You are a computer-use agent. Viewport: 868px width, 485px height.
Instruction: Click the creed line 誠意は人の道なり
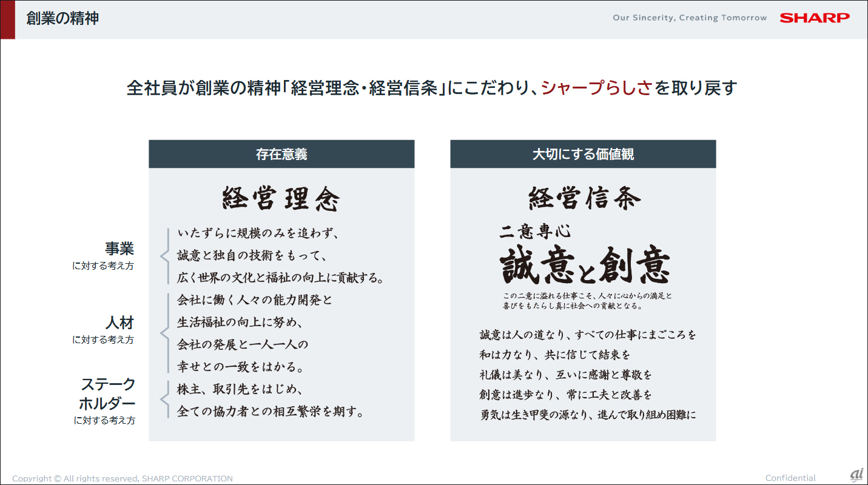pos(588,335)
